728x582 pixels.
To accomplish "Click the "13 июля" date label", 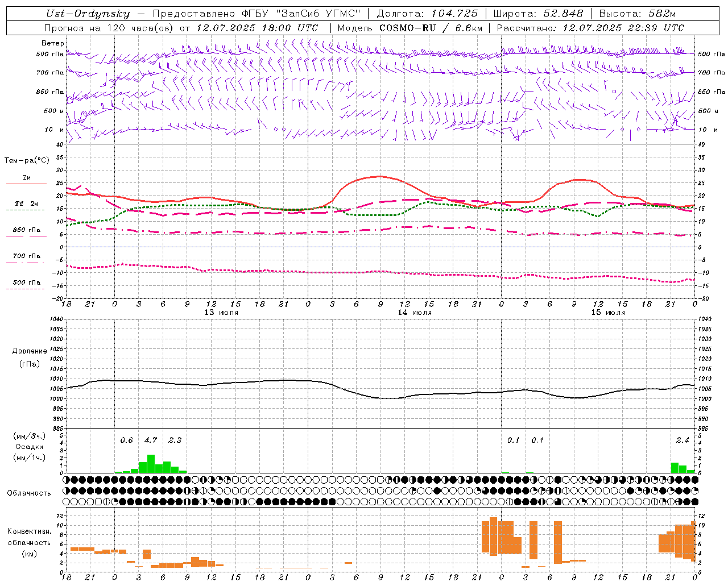I will [x=221, y=312].
